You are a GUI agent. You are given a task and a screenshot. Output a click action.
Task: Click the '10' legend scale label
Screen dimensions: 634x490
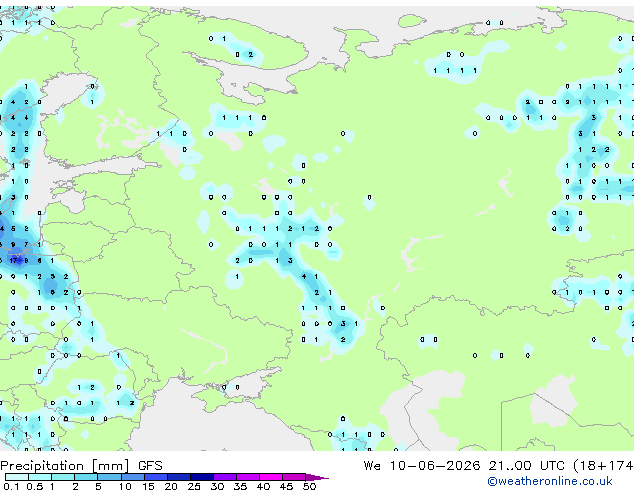[x=125, y=486]
